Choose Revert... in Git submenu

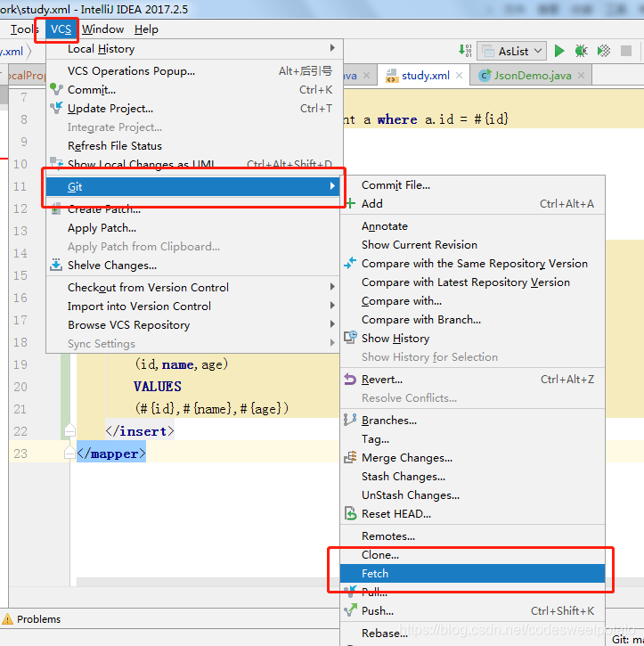point(473,380)
